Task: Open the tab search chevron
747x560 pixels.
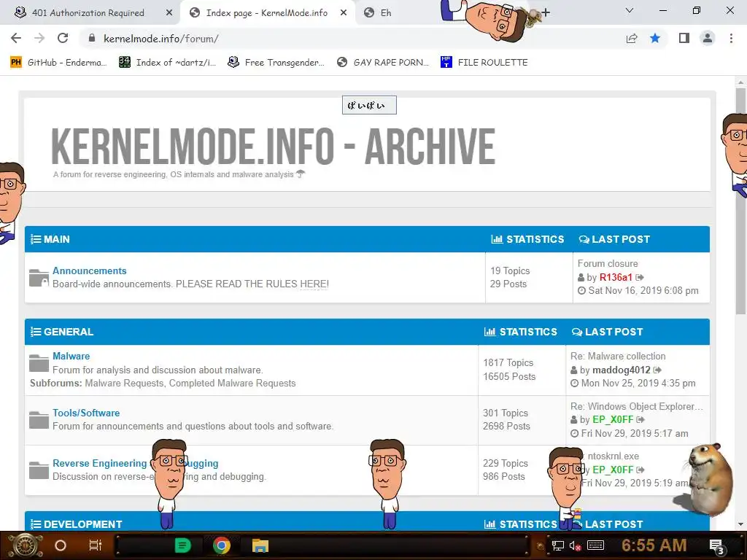Action: pyautogui.click(x=630, y=10)
